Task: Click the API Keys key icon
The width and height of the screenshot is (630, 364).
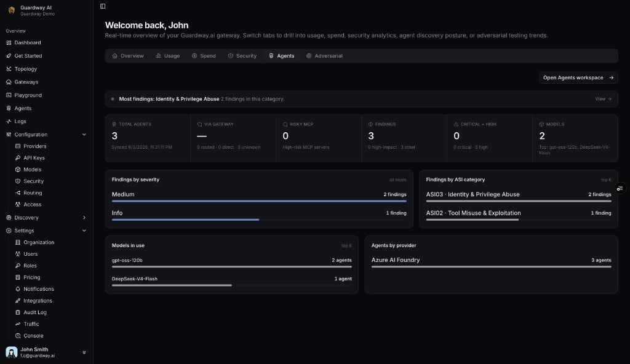Action: tap(18, 158)
